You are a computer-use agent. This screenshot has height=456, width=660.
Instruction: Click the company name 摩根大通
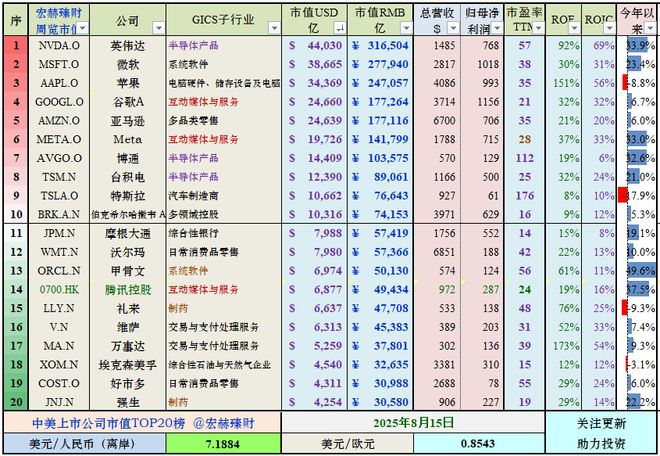click(128, 233)
